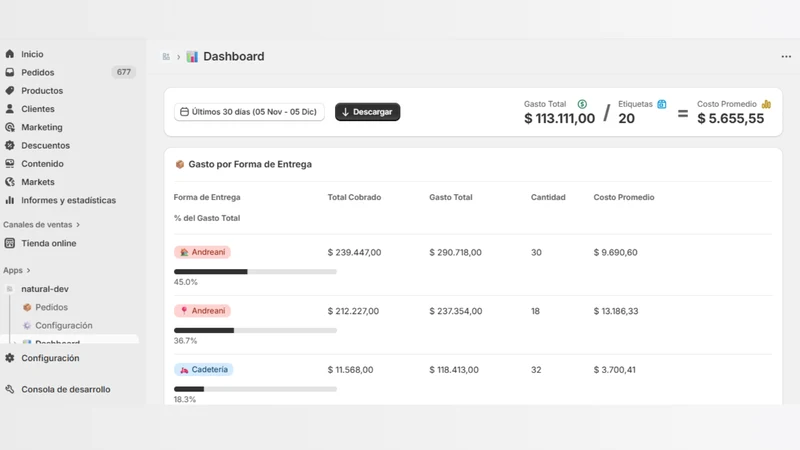
Task: Click the Costo Promedio column header
Action: tap(623, 197)
